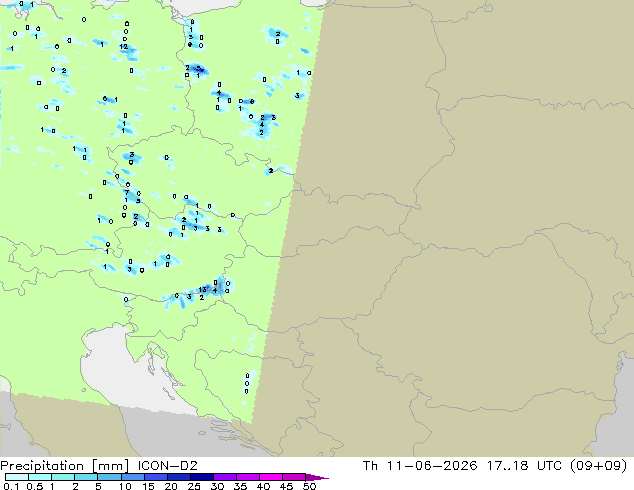Screen dimensions: 634x490
Task: Click the 'ICON-D2' model label
Action: [167, 466]
